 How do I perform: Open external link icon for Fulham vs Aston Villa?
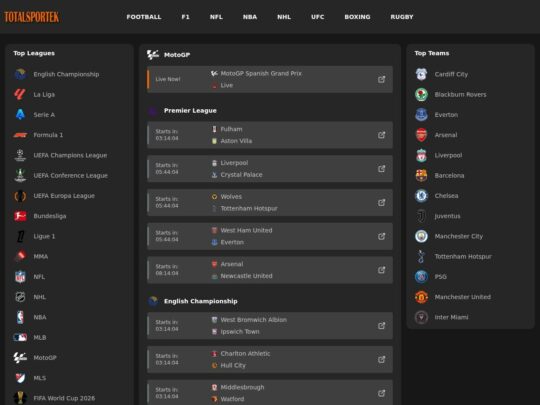pyautogui.click(x=381, y=135)
